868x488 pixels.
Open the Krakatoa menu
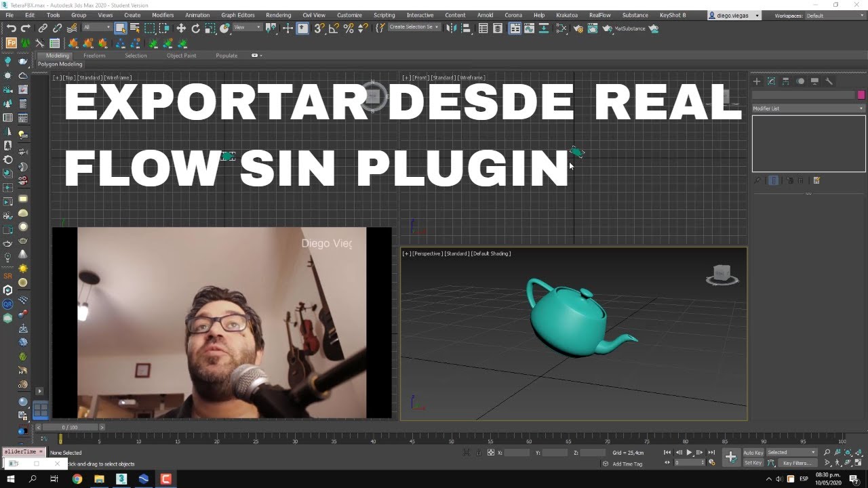tap(567, 15)
